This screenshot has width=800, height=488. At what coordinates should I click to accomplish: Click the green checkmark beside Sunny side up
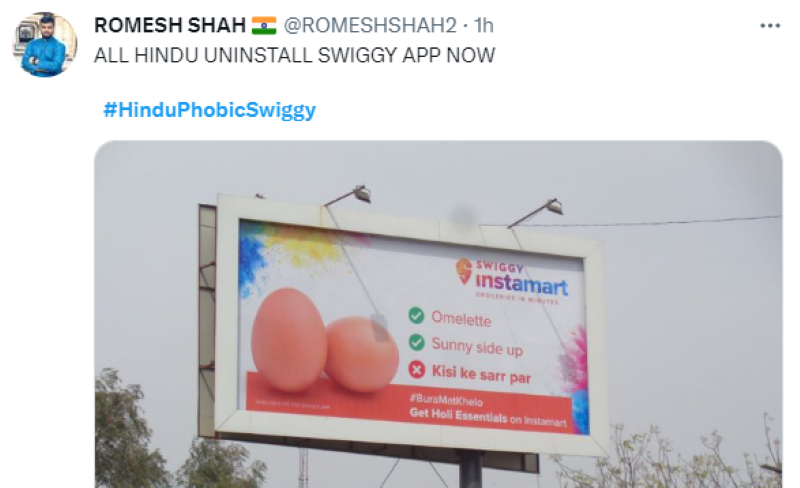[x=417, y=343]
